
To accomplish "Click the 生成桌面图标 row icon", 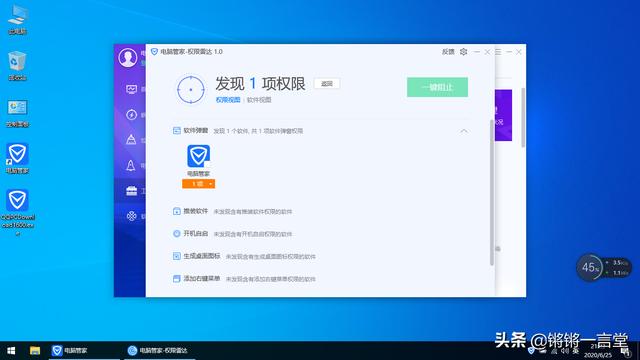I will point(176,256).
